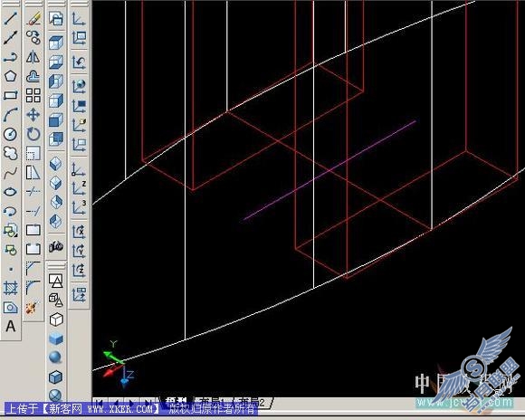Select the Multiline Text A tool
Screen dimensions: 525x420
click(10, 326)
